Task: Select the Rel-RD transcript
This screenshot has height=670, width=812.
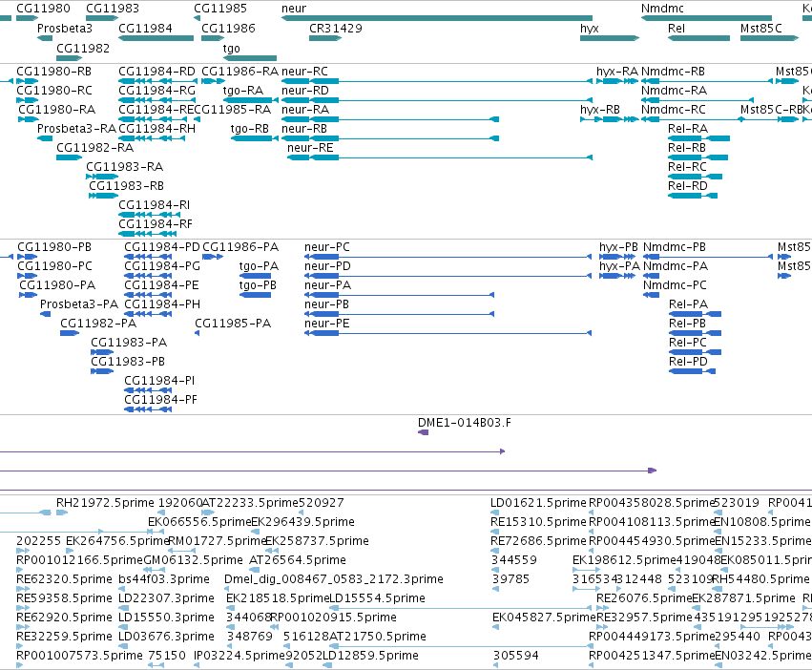Action: point(693,196)
